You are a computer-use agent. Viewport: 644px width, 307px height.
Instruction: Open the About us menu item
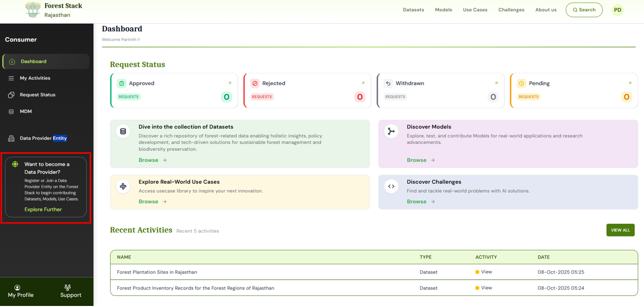tap(546, 9)
